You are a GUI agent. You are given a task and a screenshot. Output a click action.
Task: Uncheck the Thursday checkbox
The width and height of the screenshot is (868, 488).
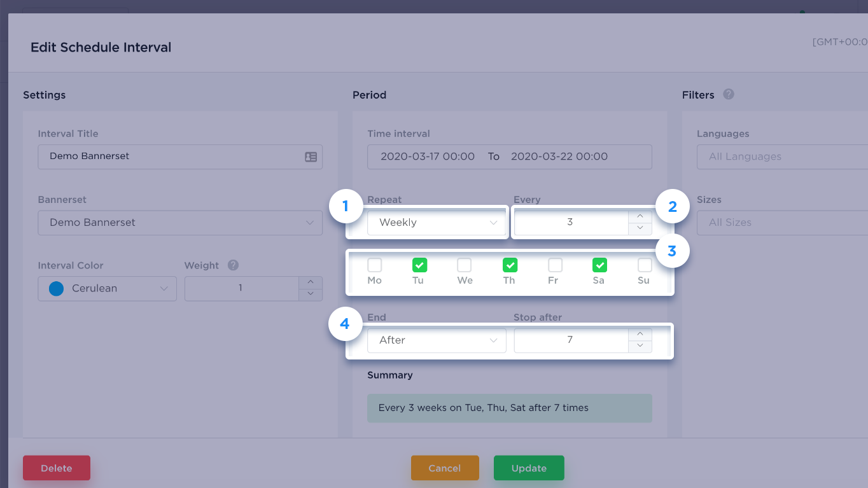(x=510, y=265)
